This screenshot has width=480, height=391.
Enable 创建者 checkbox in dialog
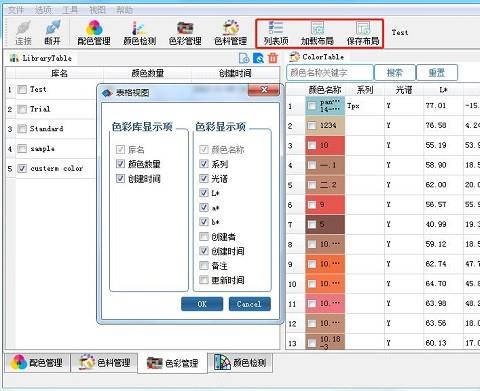coord(204,236)
